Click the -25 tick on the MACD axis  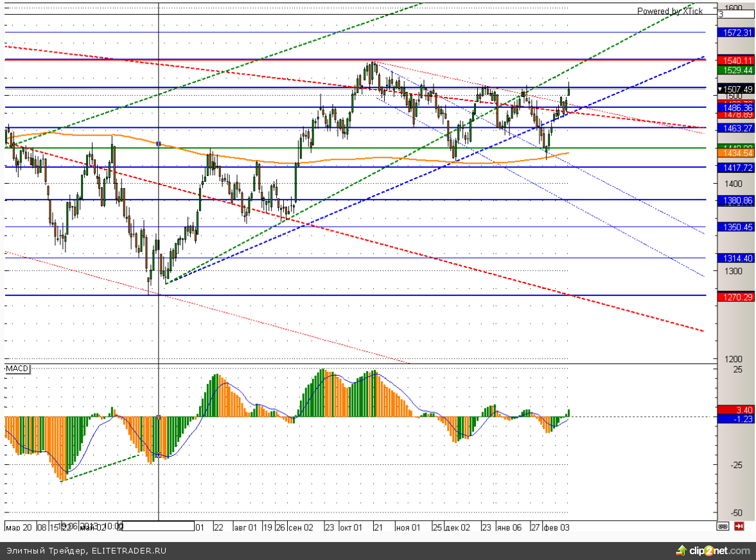point(736,465)
